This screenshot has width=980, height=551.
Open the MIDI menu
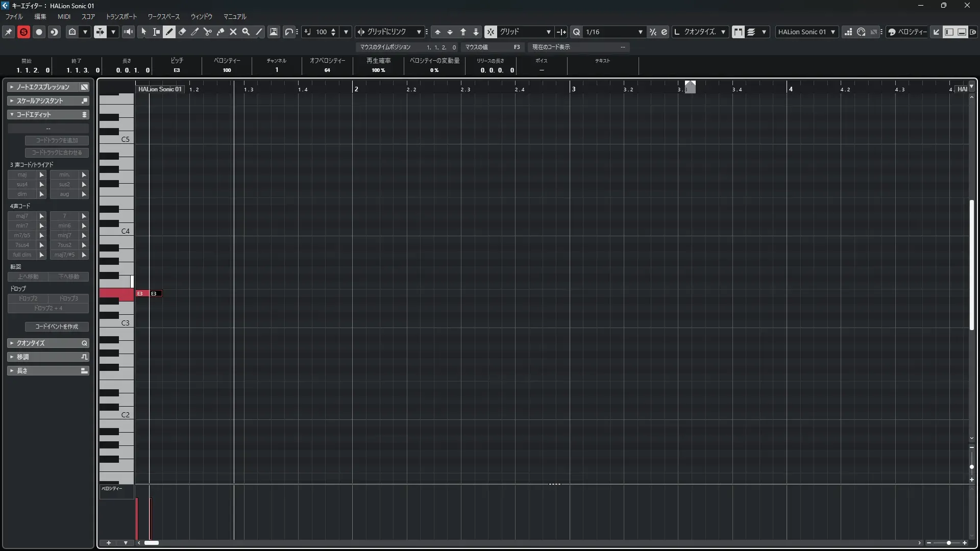(64, 16)
